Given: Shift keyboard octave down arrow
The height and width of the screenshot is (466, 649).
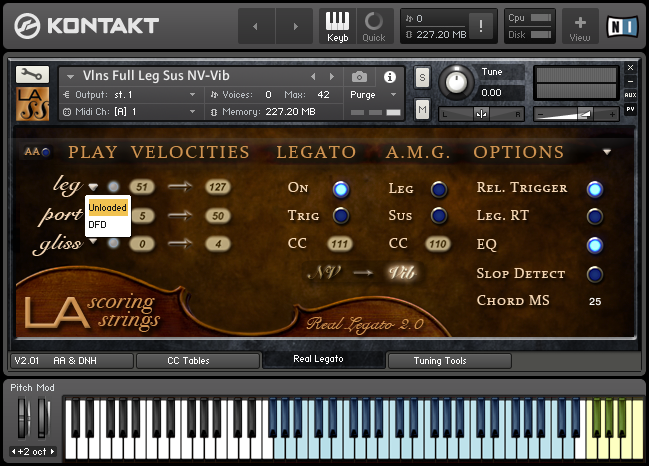Looking at the screenshot, I should pos(14,452).
